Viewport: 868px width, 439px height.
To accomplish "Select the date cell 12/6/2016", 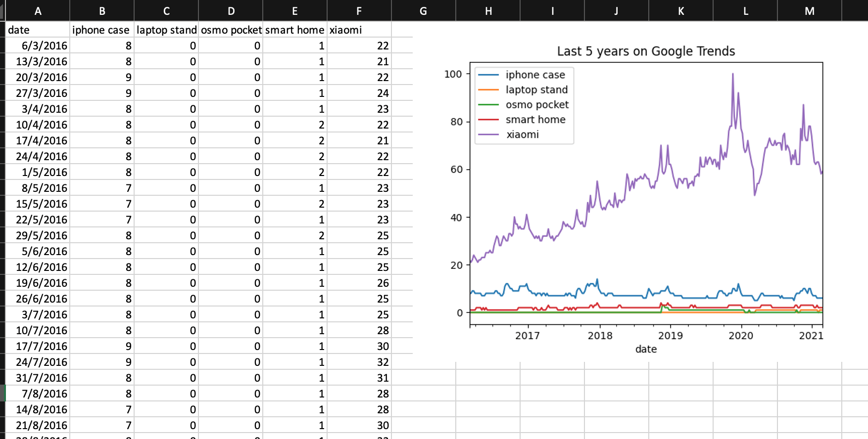I will pos(38,267).
